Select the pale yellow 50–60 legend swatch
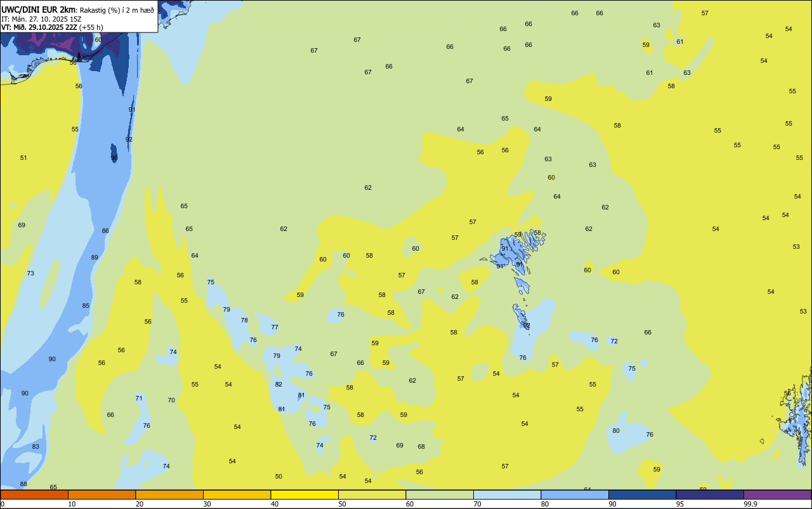 [372, 494]
